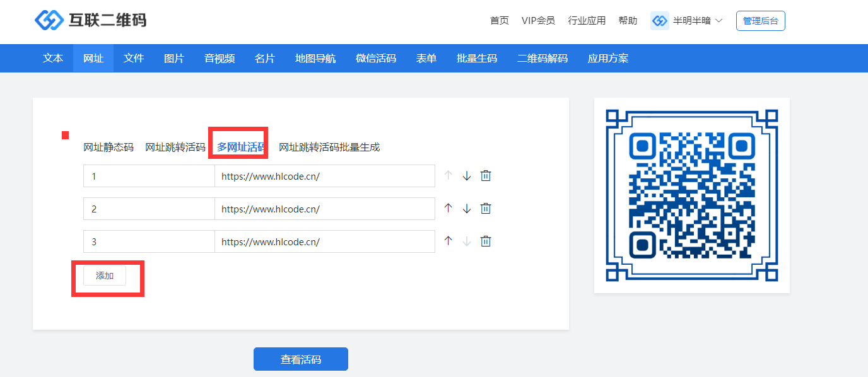Move row 2 down with its arrow
The width and height of the screenshot is (868, 377).
pos(467,209)
